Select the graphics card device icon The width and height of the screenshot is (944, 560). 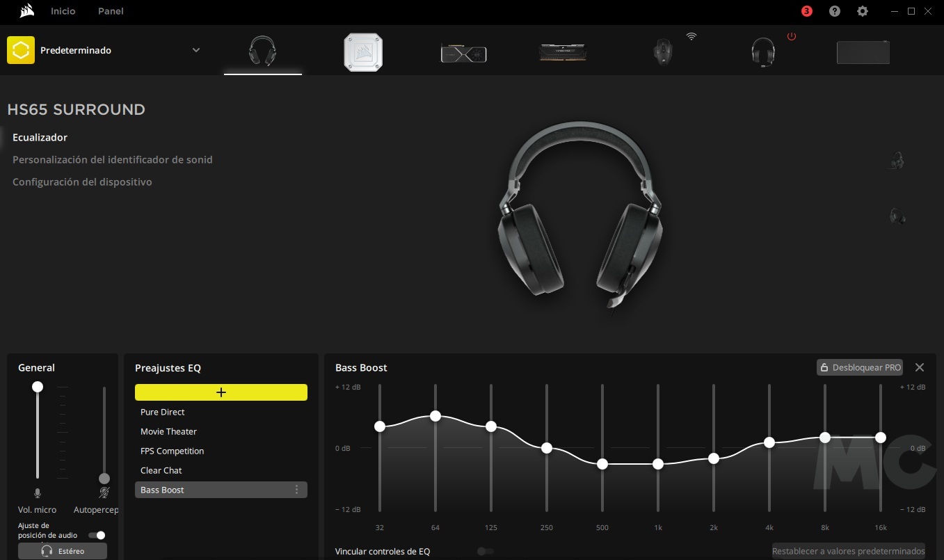(463, 53)
